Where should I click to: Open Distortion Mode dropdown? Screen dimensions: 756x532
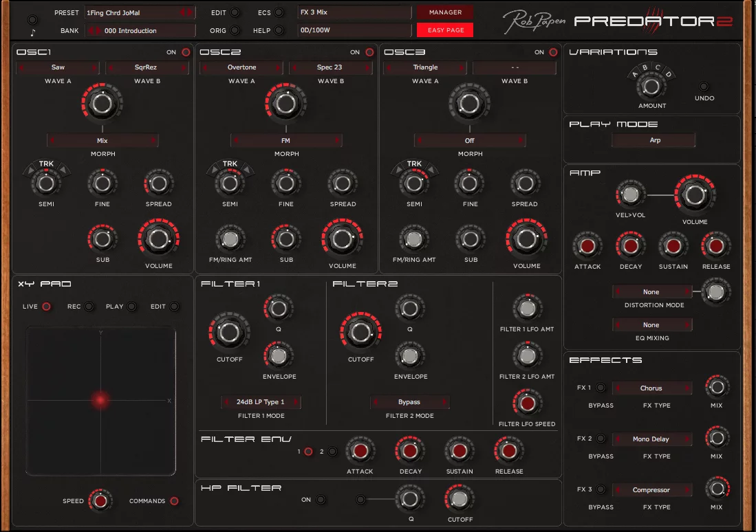coord(652,292)
